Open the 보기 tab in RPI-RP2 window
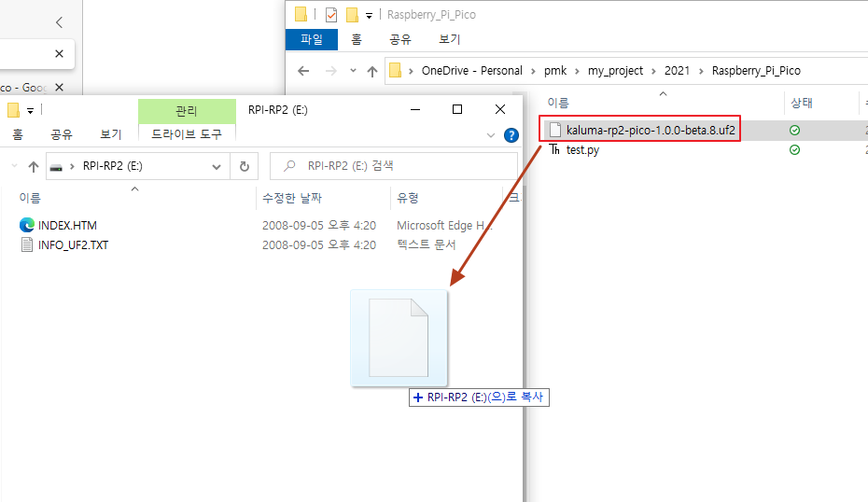Image resolution: width=868 pixels, height=502 pixels. (x=111, y=134)
